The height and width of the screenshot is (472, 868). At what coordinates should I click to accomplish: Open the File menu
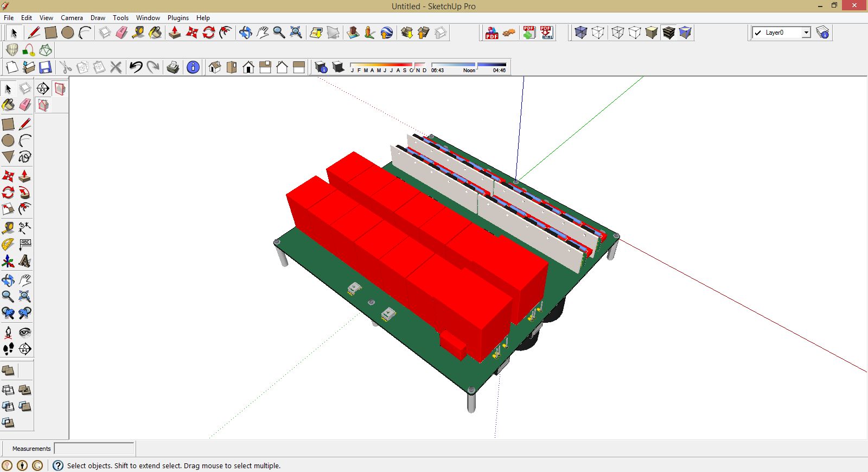(9, 18)
